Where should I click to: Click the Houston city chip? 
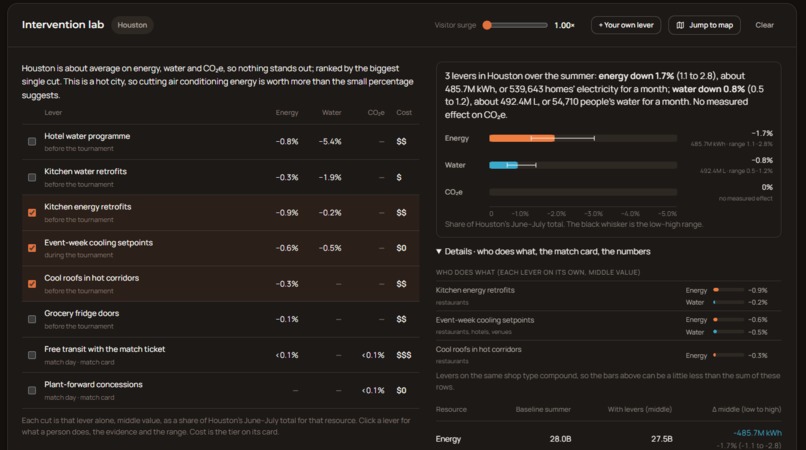pos(132,25)
